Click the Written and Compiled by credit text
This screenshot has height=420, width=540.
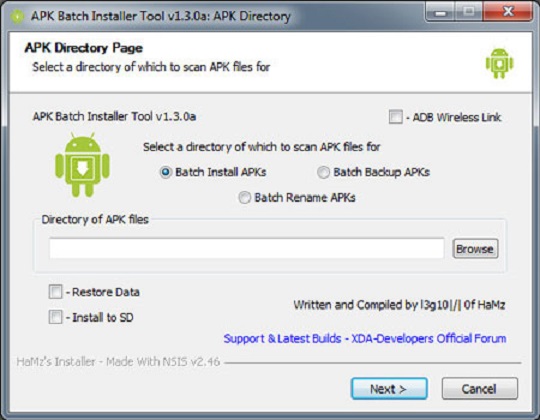(x=399, y=305)
